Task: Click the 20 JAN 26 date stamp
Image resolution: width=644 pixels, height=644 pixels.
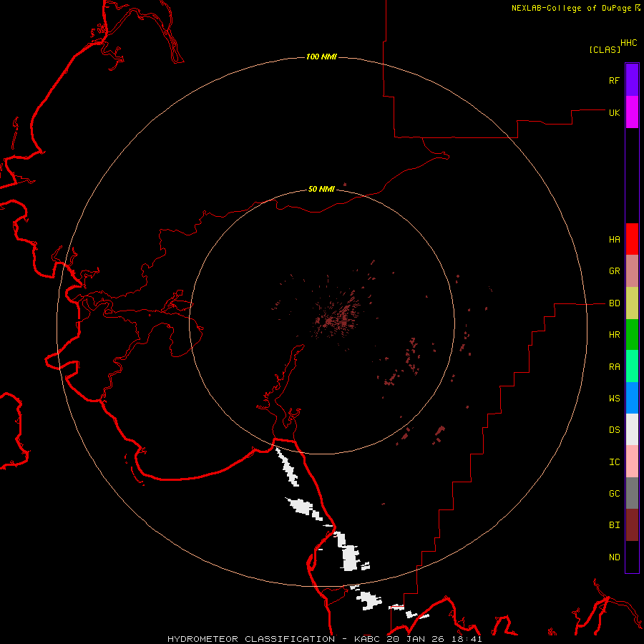Action: (416, 639)
